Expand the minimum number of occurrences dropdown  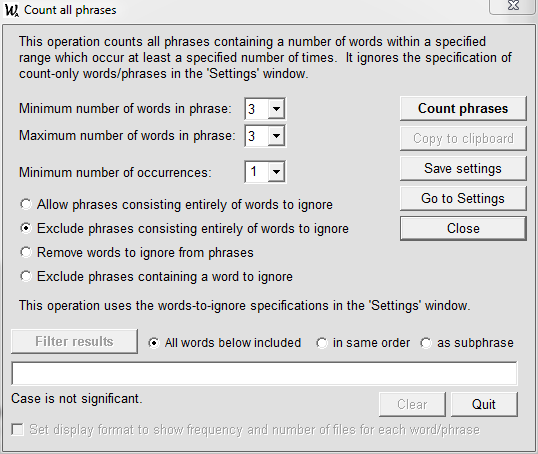click(276, 172)
